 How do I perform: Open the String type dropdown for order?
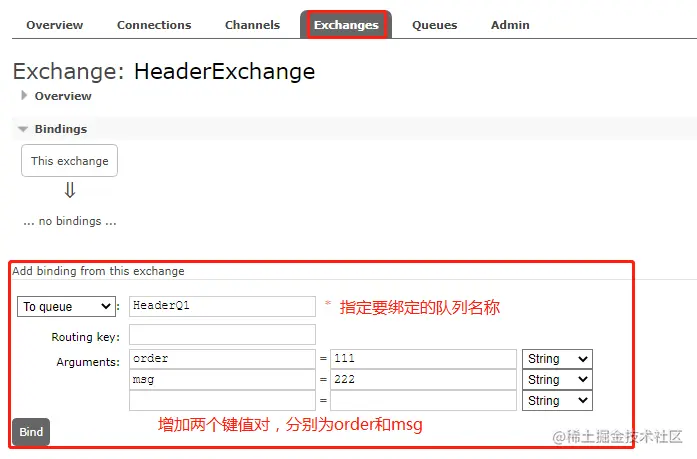pyautogui.click(x=557, y=359)
